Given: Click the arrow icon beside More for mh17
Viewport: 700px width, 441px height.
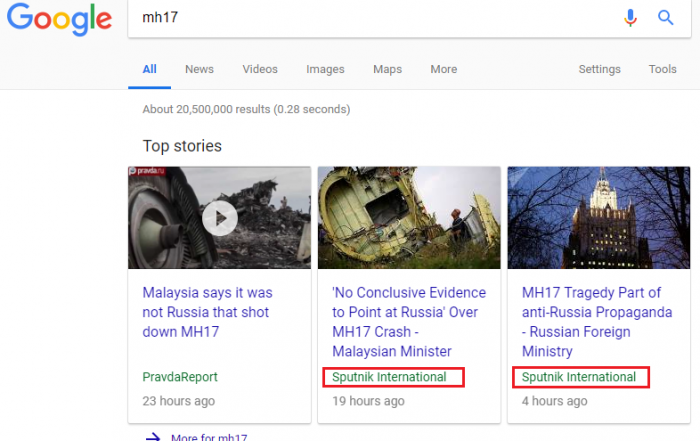Looking at the screenshot, I should (x=153, y=437).
